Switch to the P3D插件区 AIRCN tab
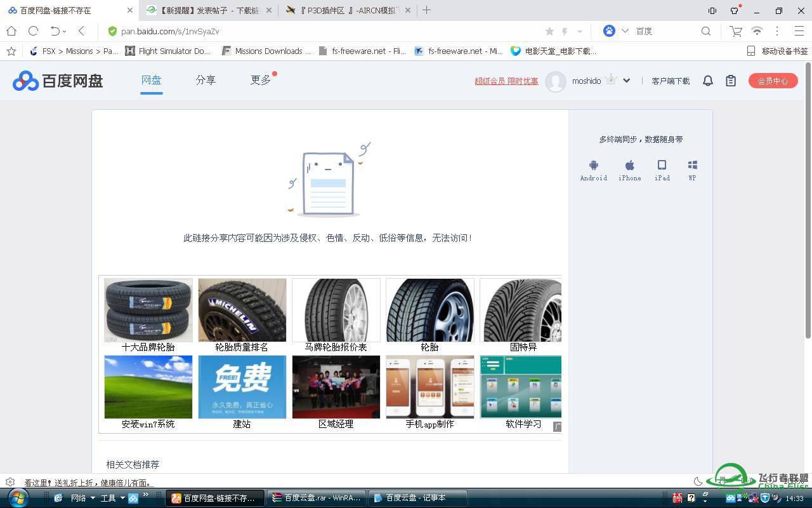The width and height of the screenshot is (812, 508). coord(346,10)
